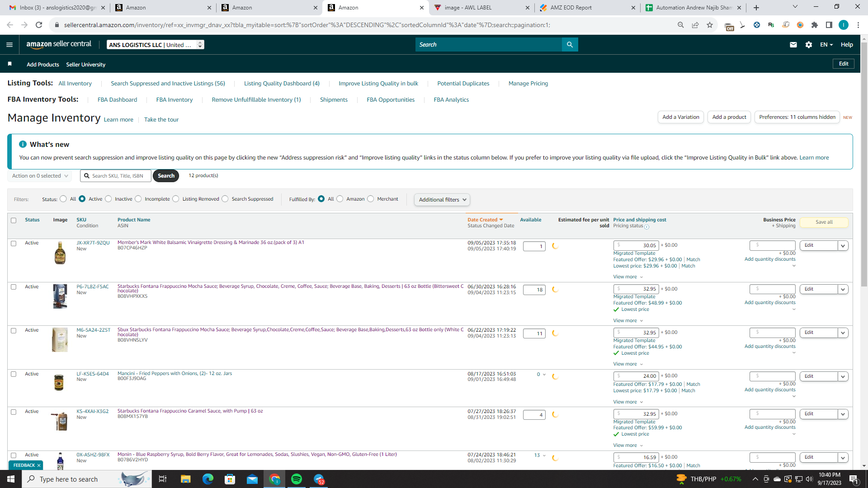The height and width of the screenshot is (488, 868).
Task: Expand the Additional filters dropdown
Action: [442, 200]
